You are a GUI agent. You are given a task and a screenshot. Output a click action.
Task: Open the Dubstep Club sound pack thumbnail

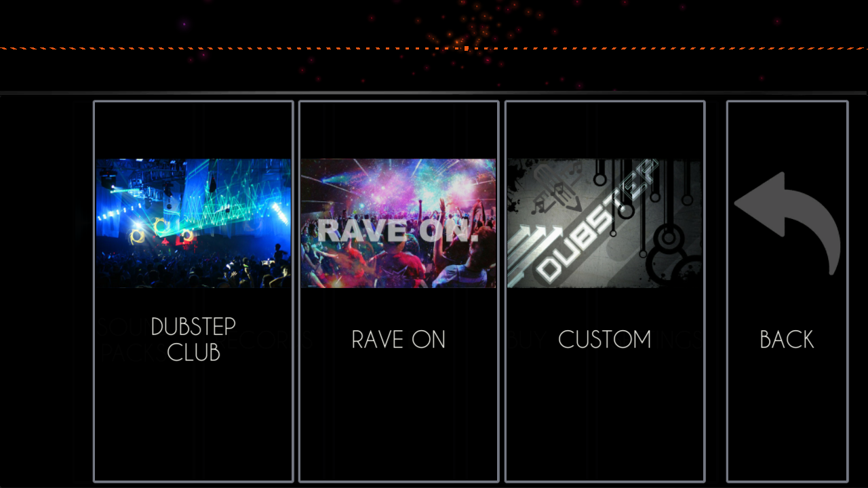(193, 223)
